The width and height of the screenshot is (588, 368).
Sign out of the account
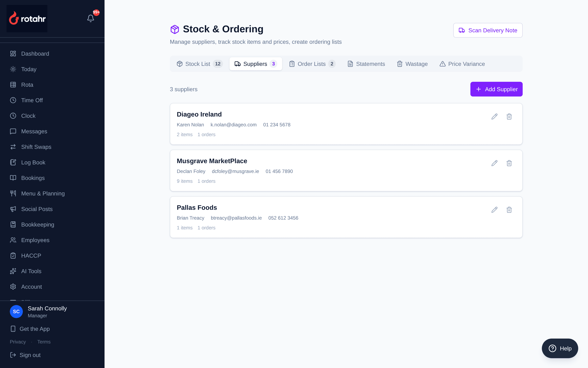point(25,355)
